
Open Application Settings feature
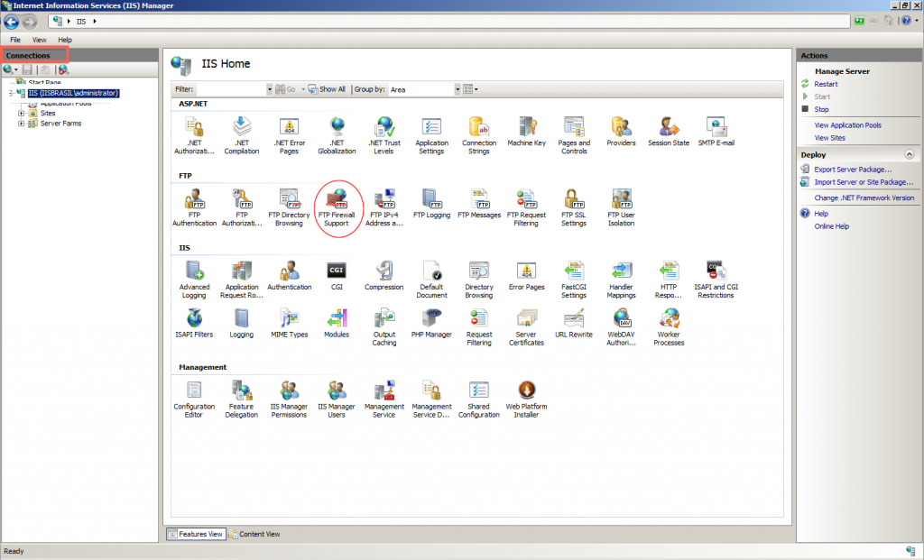[431, 135]
